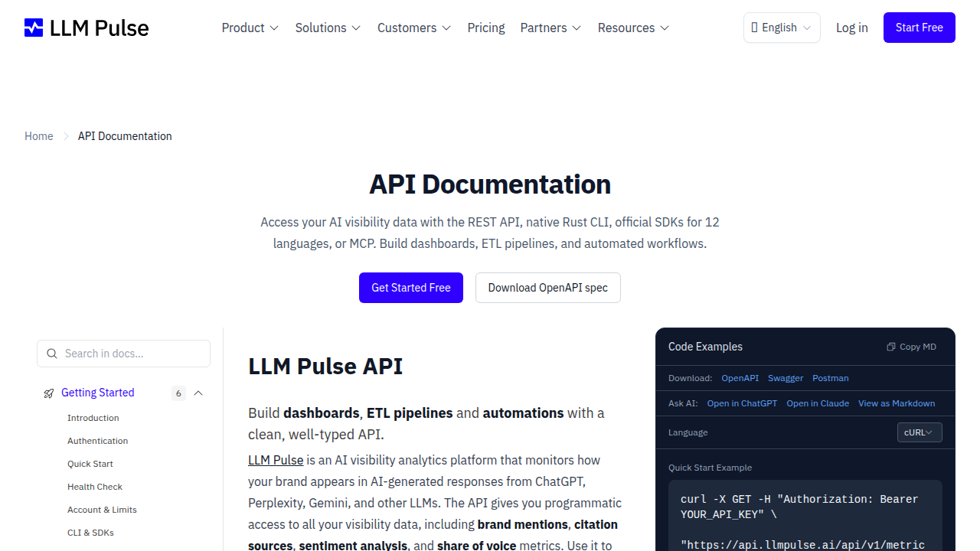980x551 pixels.
Task: Click the Code Examples panel title
Action: tap(705, 347)
